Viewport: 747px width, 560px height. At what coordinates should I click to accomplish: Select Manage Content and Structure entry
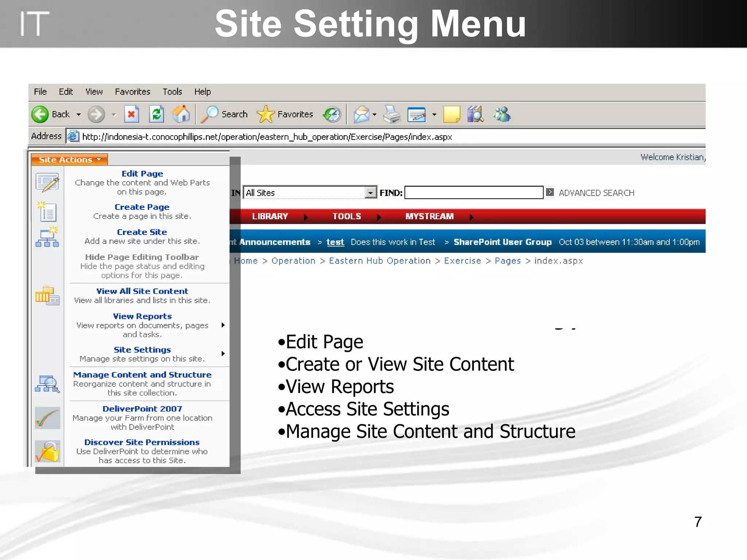142,384
